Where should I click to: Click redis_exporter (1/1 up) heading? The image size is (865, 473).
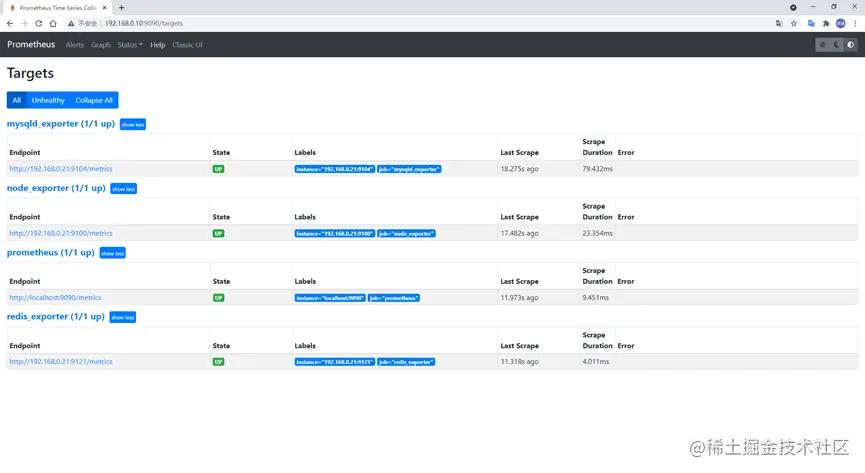coord(55,316)
